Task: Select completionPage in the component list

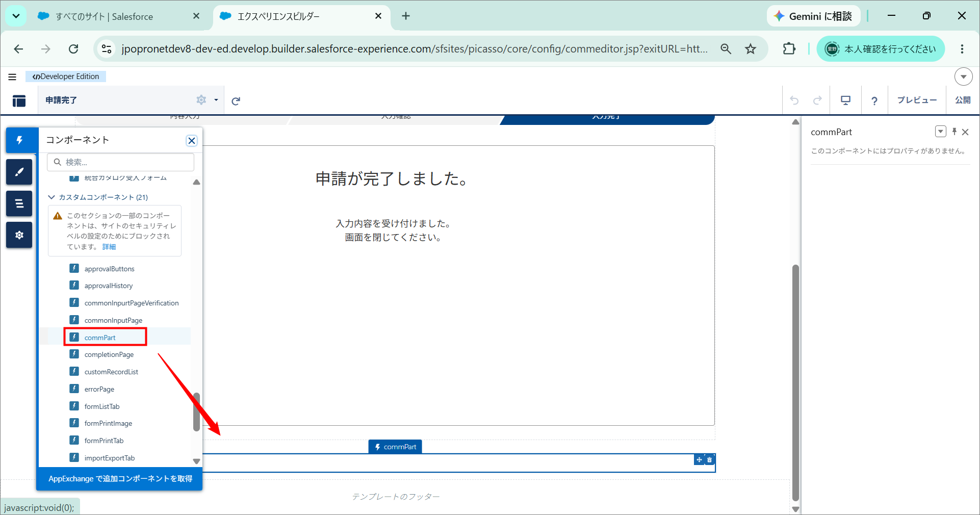Action: click(x=109, y=354)
